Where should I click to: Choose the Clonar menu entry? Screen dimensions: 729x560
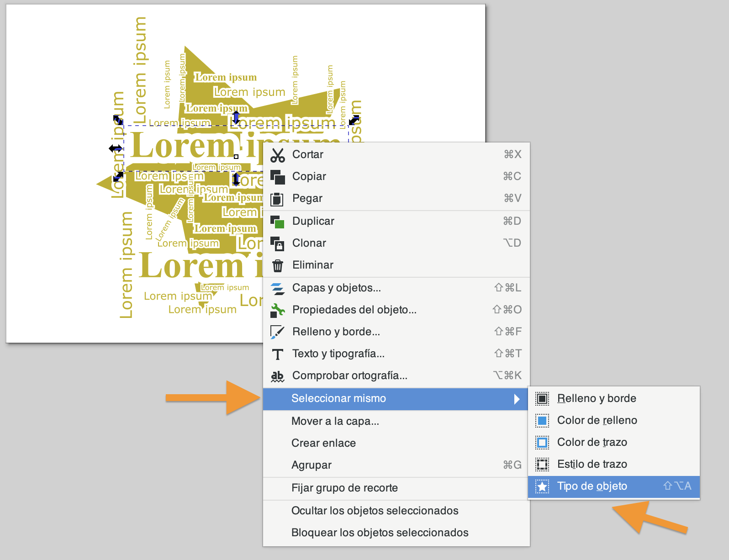tap(396, 243)
